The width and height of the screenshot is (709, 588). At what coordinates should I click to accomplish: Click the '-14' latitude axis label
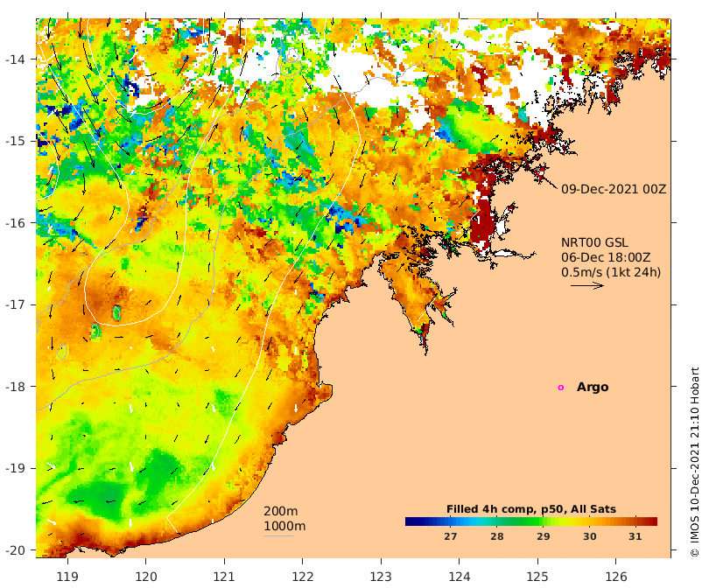pos(15,59)
